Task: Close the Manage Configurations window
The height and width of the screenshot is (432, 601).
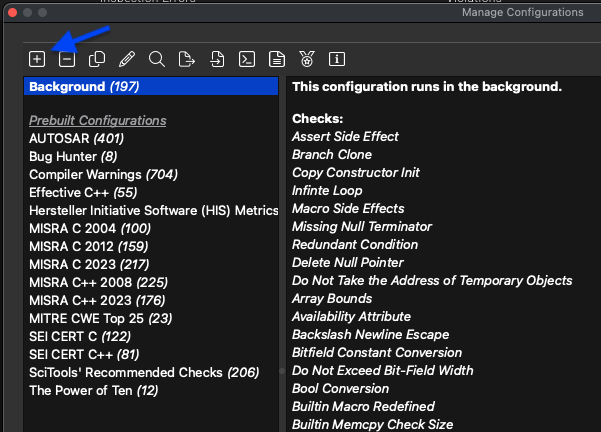Action: (12, 13)
